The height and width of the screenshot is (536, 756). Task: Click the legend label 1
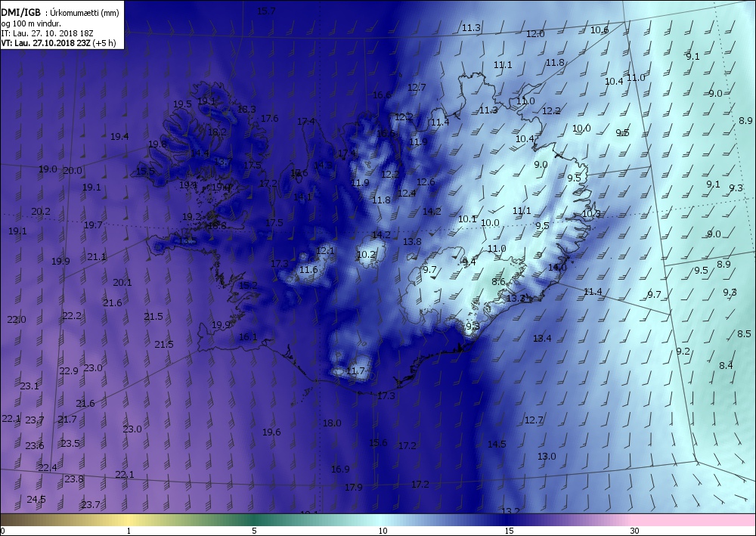(129, 531)
